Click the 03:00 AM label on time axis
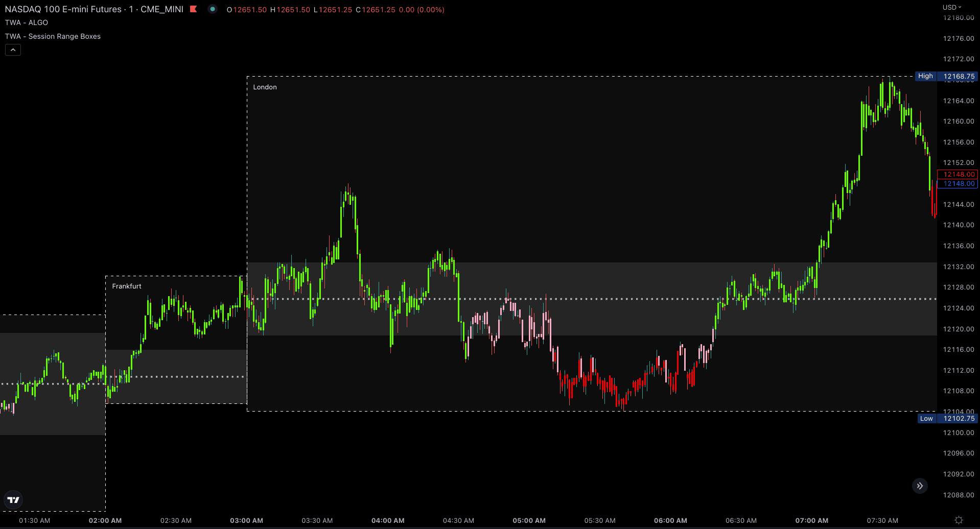980x529 pixels. (x=246, y=520)
